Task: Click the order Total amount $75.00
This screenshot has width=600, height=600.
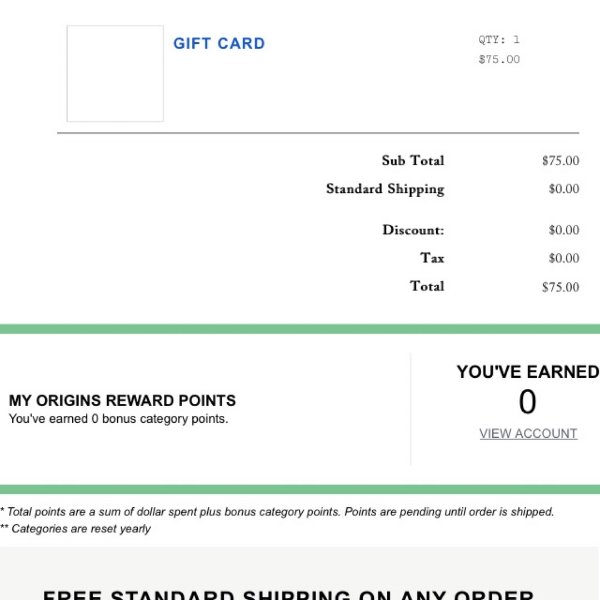Action: [560, 287]
